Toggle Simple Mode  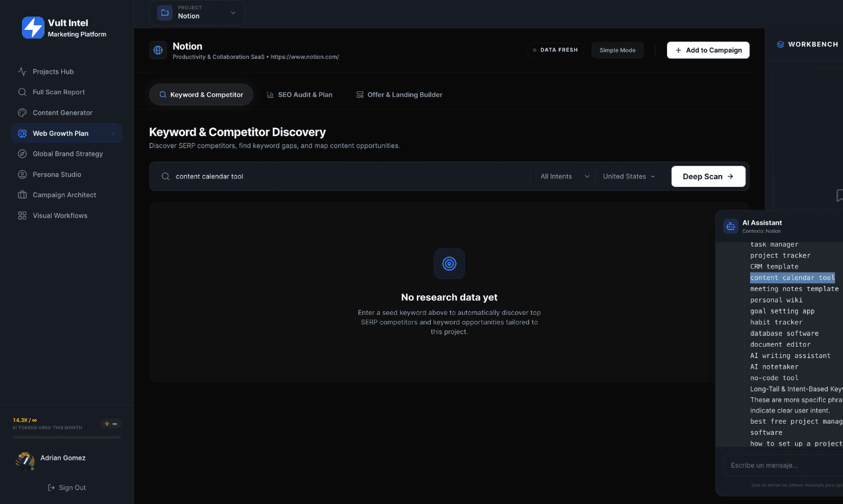coord(617,50)
